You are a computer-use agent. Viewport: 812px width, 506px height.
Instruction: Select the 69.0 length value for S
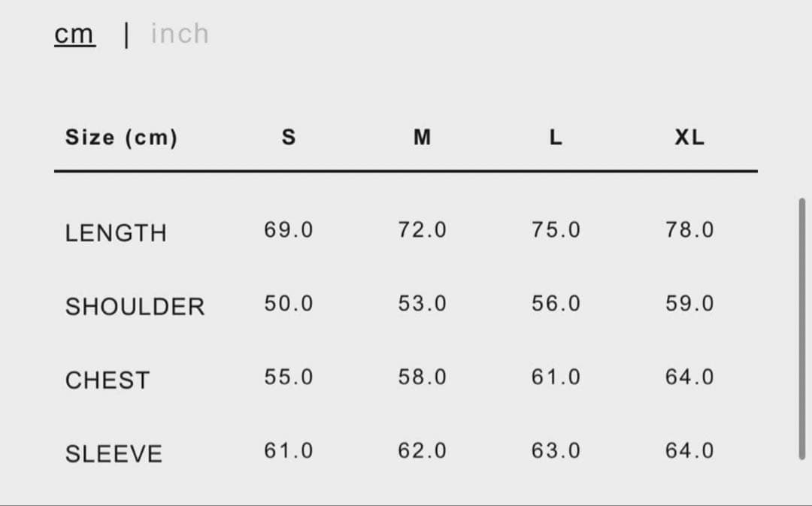288,229
